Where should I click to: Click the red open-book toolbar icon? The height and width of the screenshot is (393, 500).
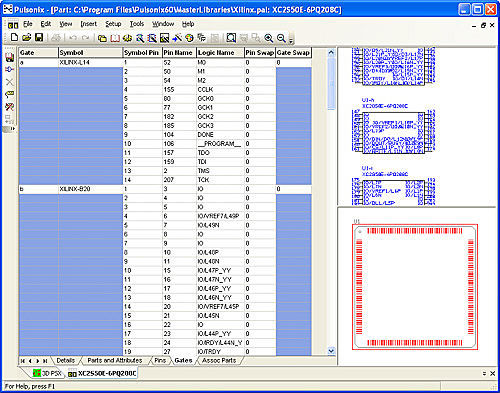pyautogui.click(x=115, y=38)
